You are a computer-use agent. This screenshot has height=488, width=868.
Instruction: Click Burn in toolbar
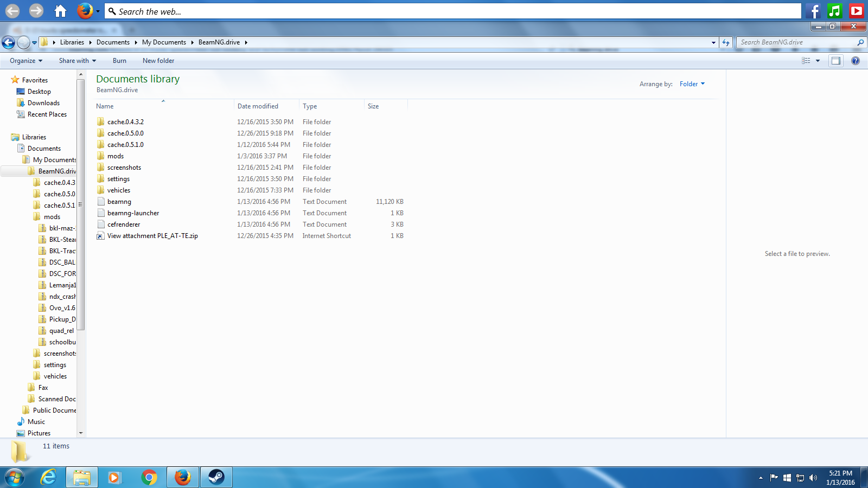coord(119,61)
